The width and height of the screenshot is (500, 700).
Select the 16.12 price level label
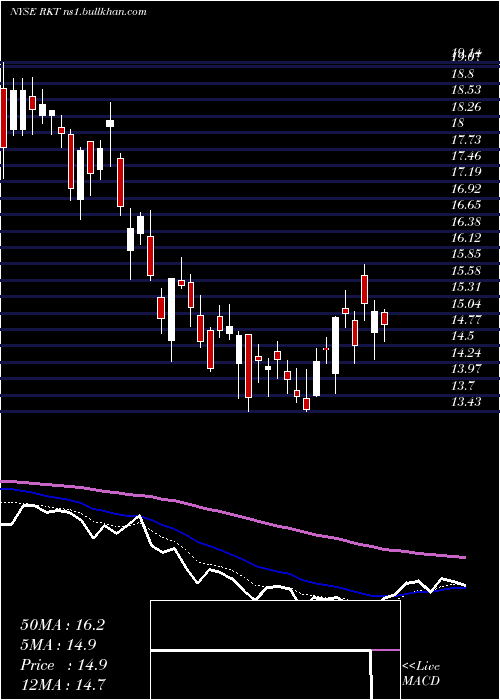click(x=466, y=238)
